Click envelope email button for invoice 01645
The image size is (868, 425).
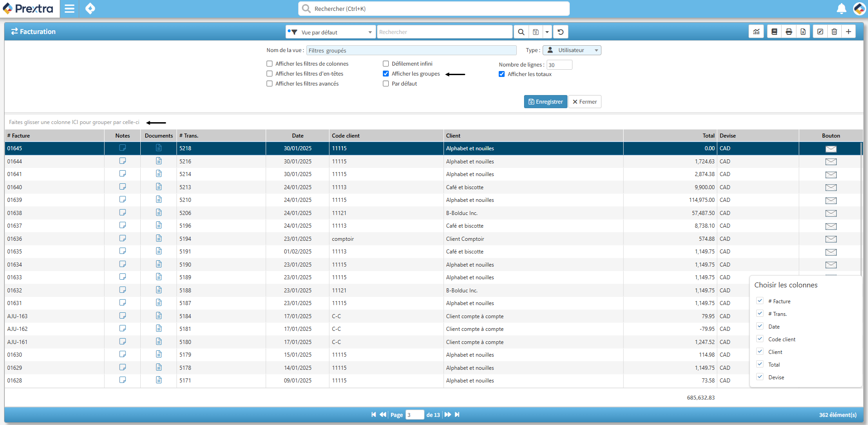point(831,148)
